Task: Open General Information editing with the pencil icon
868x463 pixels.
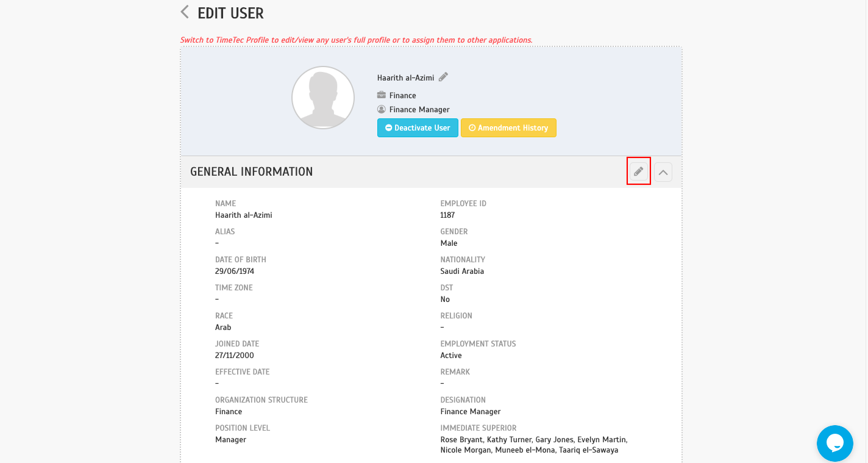Action: pos(638,171)
